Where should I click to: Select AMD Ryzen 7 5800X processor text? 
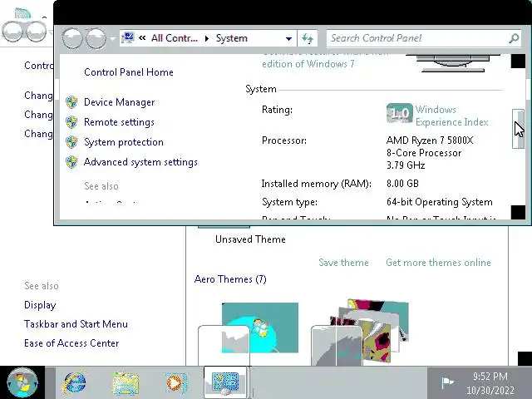click(430, 153)
